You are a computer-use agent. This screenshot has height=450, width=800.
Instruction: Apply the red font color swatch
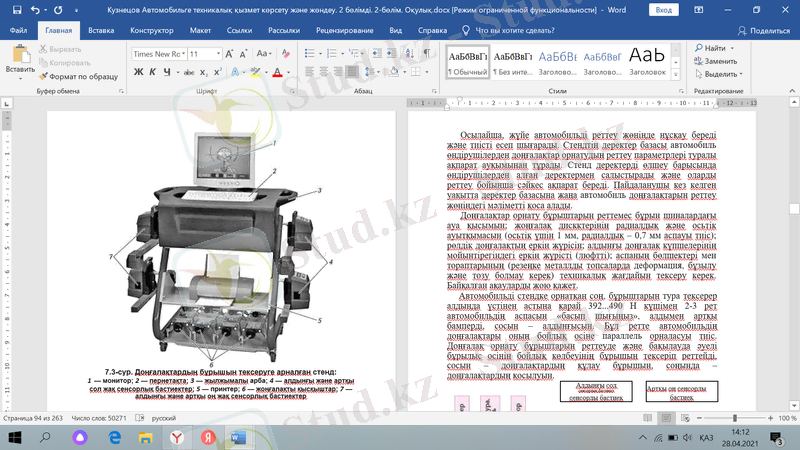pyautogui.click(x=277, y=72)
